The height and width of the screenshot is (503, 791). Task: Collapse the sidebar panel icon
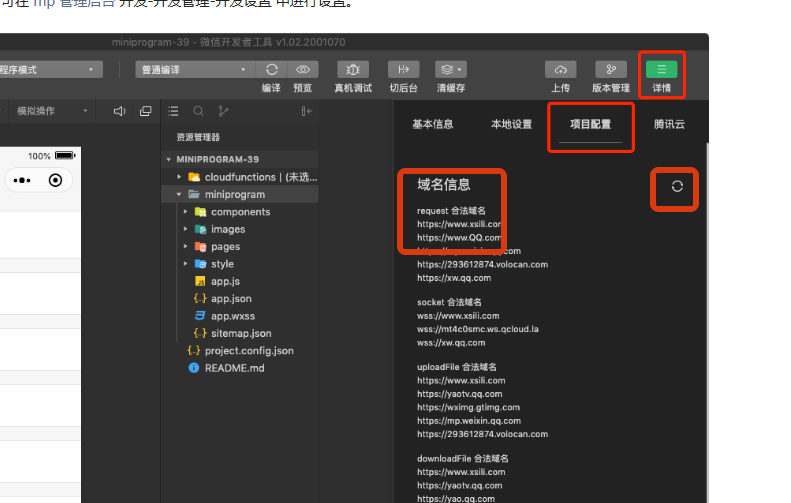click(x=306, y=111)
